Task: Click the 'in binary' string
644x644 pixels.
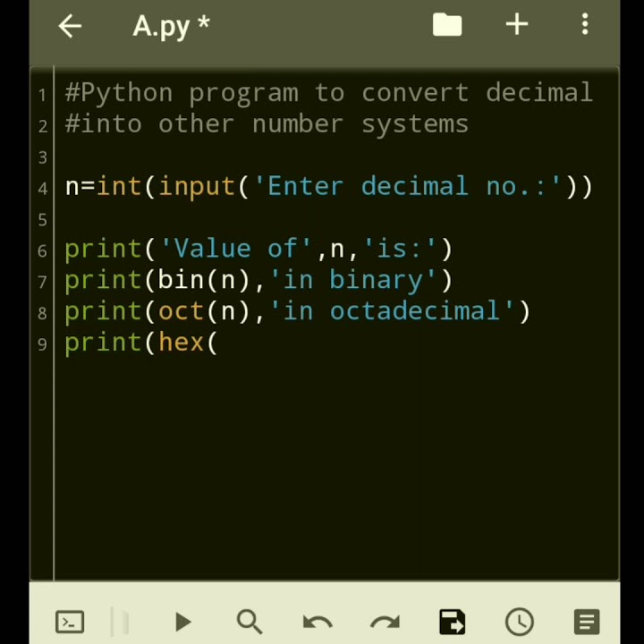Action: click(x=352, y=281)
